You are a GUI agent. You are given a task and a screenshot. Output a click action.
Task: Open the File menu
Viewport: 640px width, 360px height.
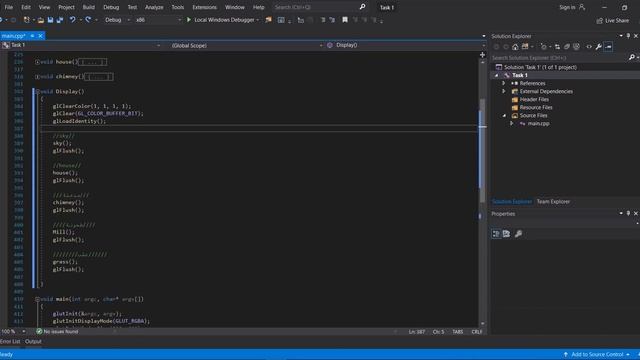(9, 7)
